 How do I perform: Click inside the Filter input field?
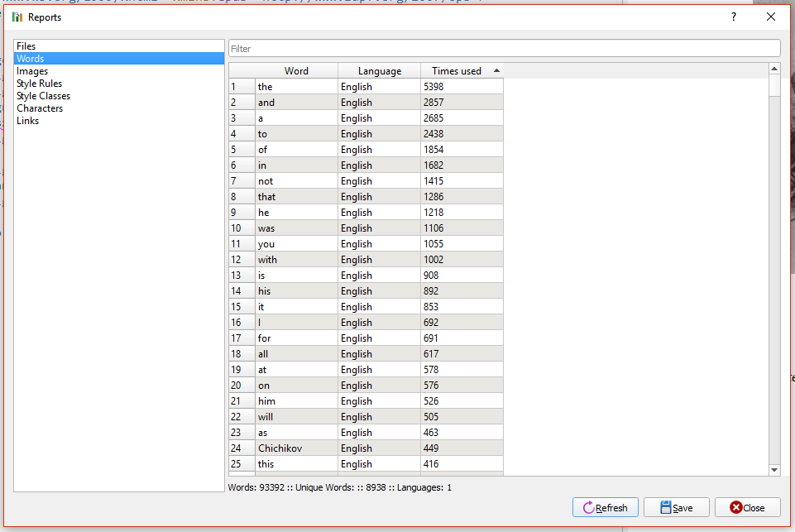[505, 47]
